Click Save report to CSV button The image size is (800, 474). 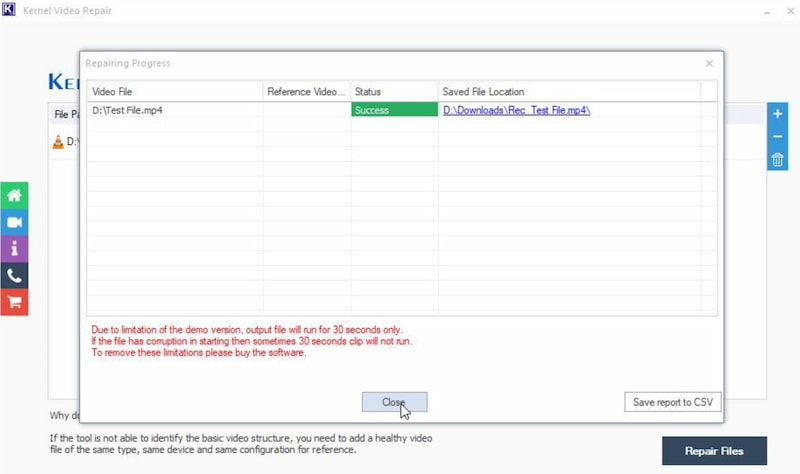673,402
